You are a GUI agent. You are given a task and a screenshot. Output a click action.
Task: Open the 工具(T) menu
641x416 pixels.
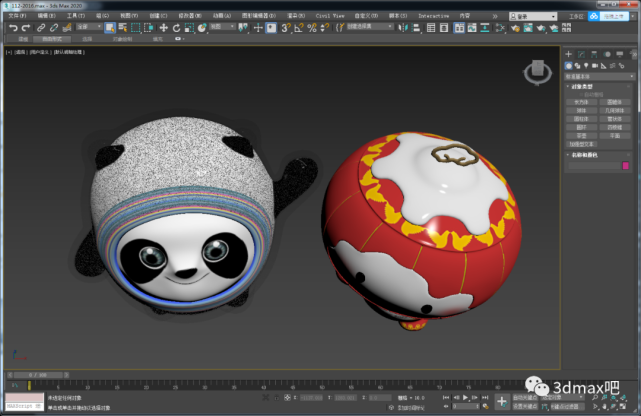tap(76, 16)
